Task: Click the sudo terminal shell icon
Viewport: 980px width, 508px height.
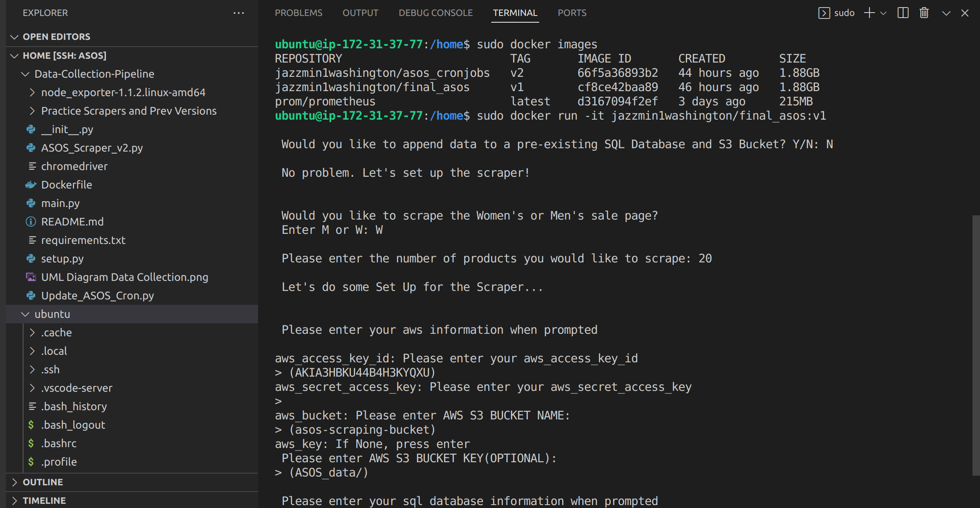Action: click(824, 13)
